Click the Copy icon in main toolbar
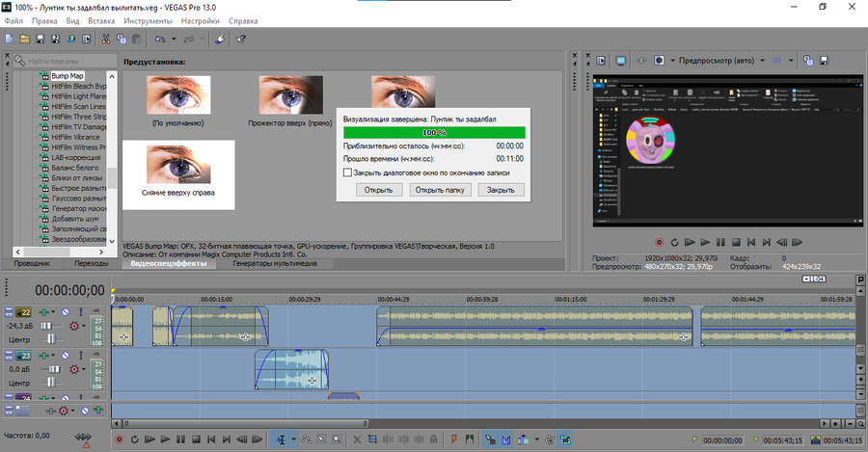The image size is (868, 452). tap(122, 39)
